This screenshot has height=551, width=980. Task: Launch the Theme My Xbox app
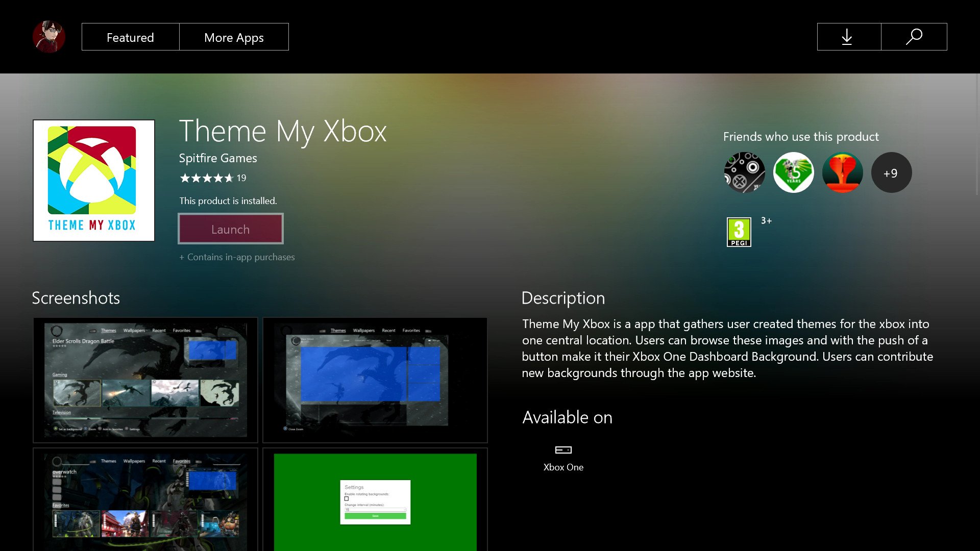point(231,229)
